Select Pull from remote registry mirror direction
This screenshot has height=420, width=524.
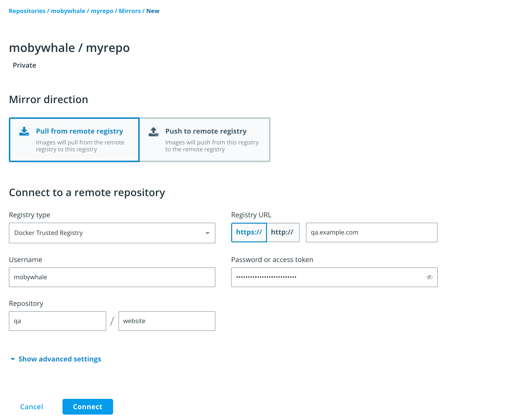pos(74,140)
